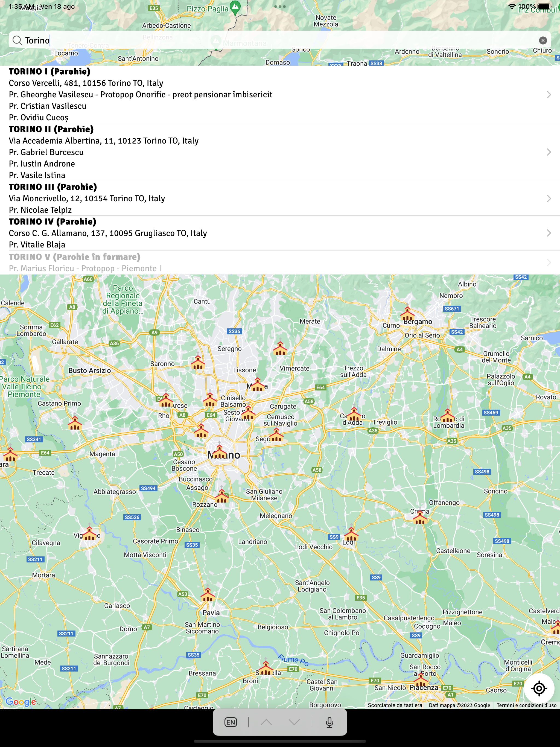The height and width of the screenshot is (747, 560).
Task: Open TORINO II parish details chevron
Action: [549, 152]
